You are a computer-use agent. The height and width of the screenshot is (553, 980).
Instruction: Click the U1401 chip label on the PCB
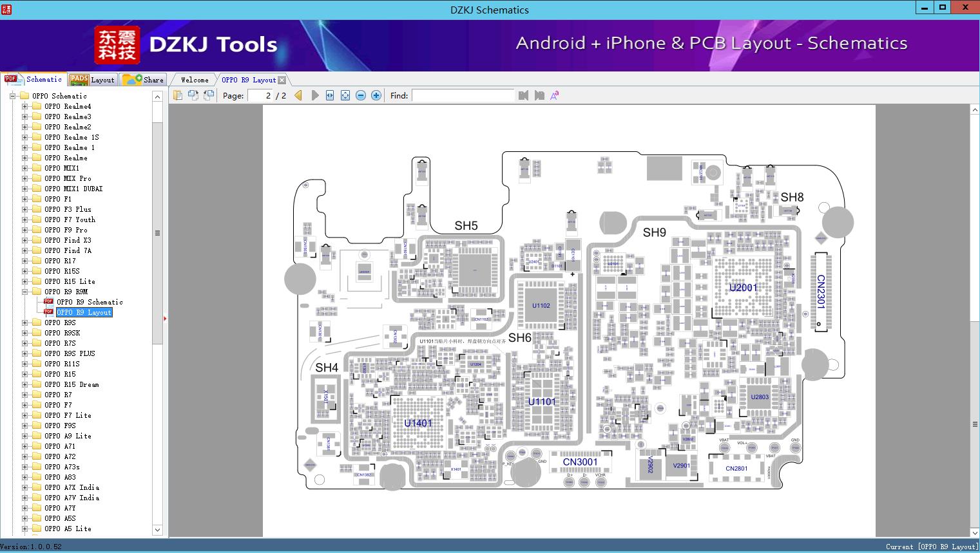(x=418, y=423)
